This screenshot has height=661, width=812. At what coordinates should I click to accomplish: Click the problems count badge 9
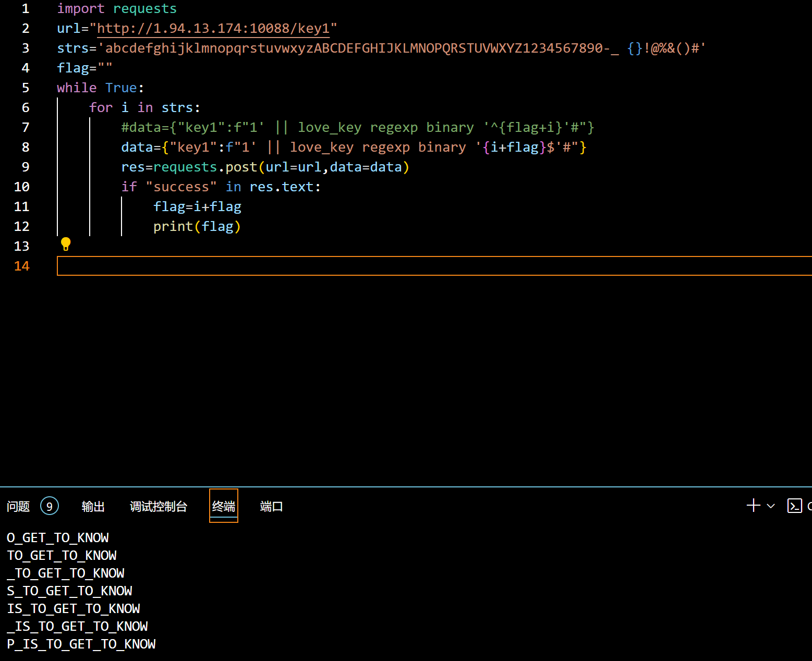(50, 506)
